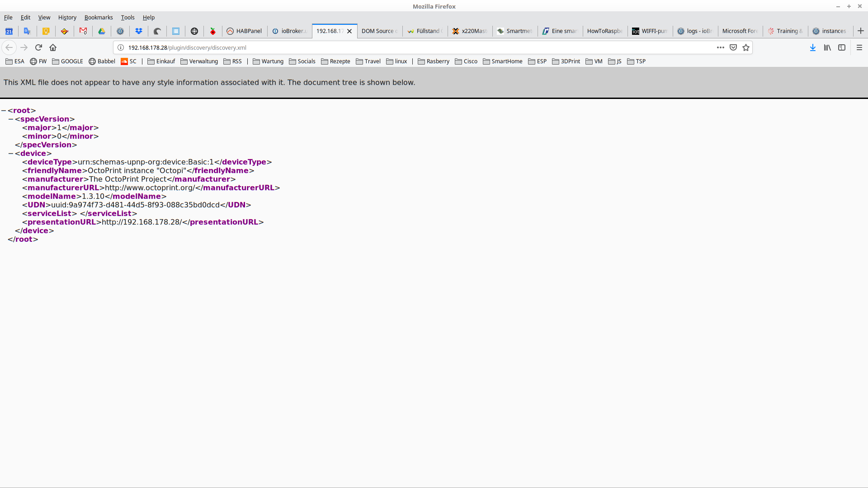
Task: Switch to the WIFFI-pum tab
Action: coord(650,31)
